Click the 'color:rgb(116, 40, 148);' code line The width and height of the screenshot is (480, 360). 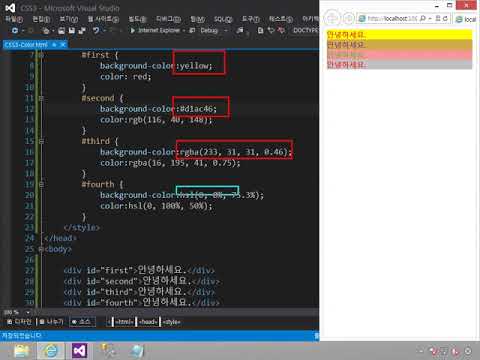(x=156, y=119)
